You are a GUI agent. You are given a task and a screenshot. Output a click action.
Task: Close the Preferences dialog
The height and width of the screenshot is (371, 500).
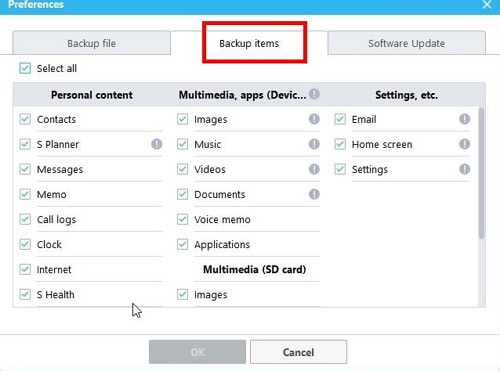[487, 5]
